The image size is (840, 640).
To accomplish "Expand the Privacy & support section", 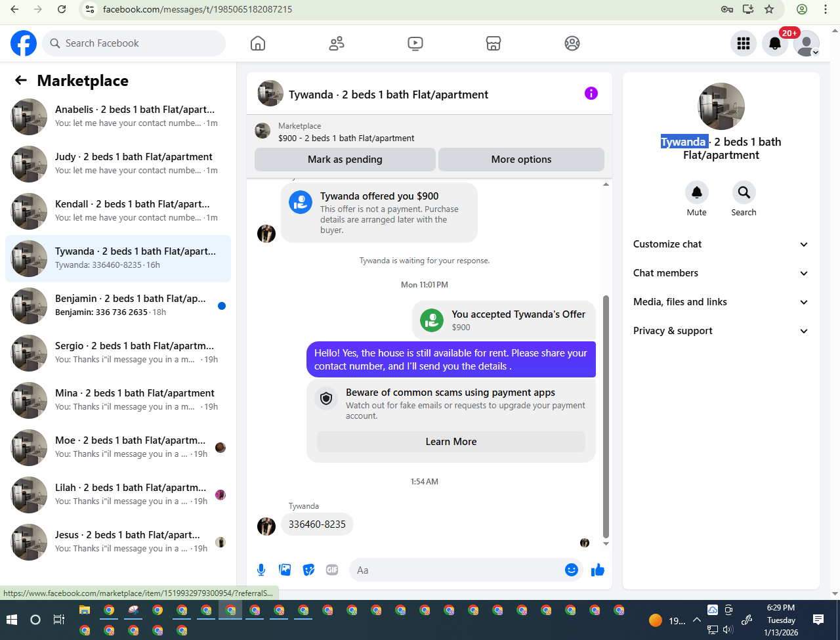I will pos(721,331).
